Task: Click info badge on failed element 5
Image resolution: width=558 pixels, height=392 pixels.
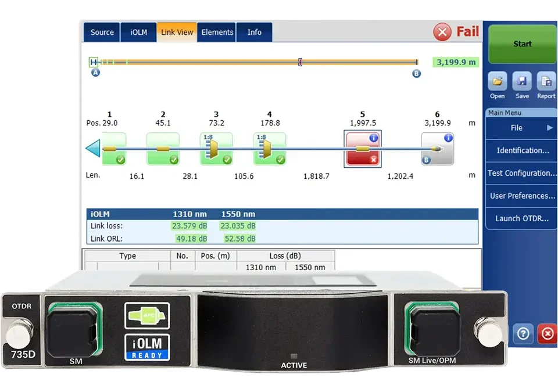Action: [x=373, y=138]
